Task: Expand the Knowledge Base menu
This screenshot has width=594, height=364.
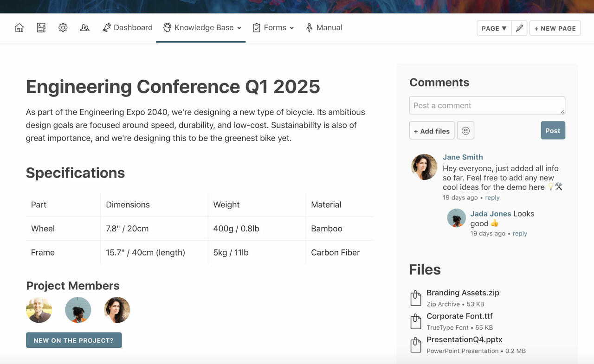Action: click(202, 28)
